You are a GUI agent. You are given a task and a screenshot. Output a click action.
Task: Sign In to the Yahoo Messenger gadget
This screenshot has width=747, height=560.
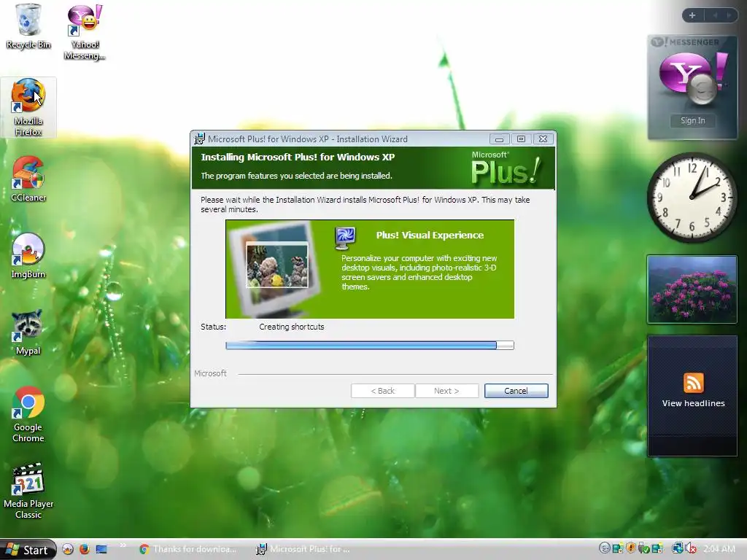coord(692,120)
